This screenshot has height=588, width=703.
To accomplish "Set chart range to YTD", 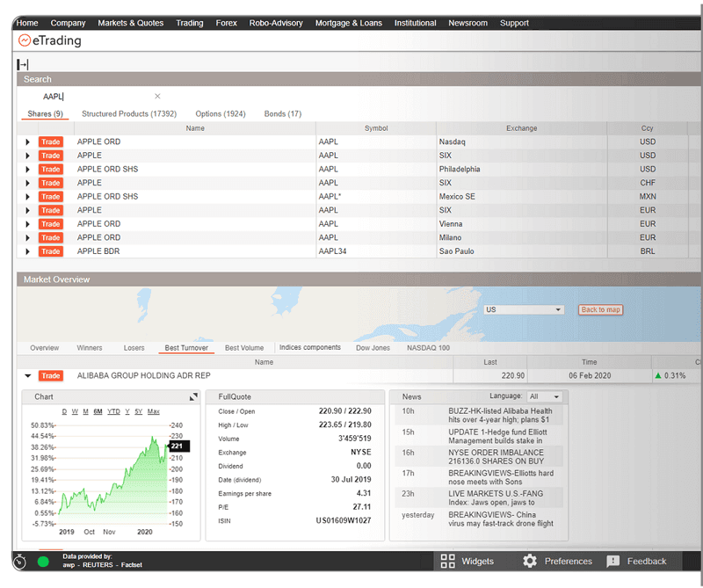I will click(113, 411).
